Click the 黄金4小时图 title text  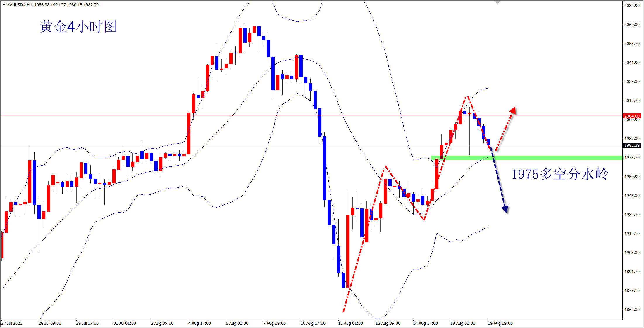coord(78,27)
